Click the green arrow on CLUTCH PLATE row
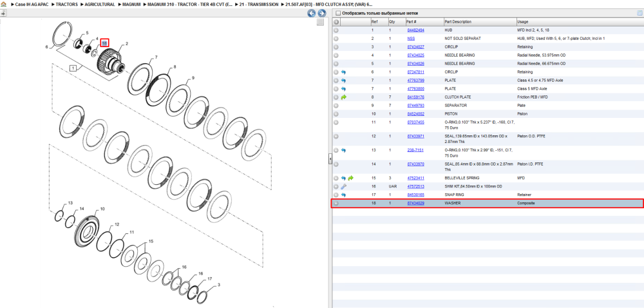Viewport: 644px width, 308px height. click(x=344, y=97)
